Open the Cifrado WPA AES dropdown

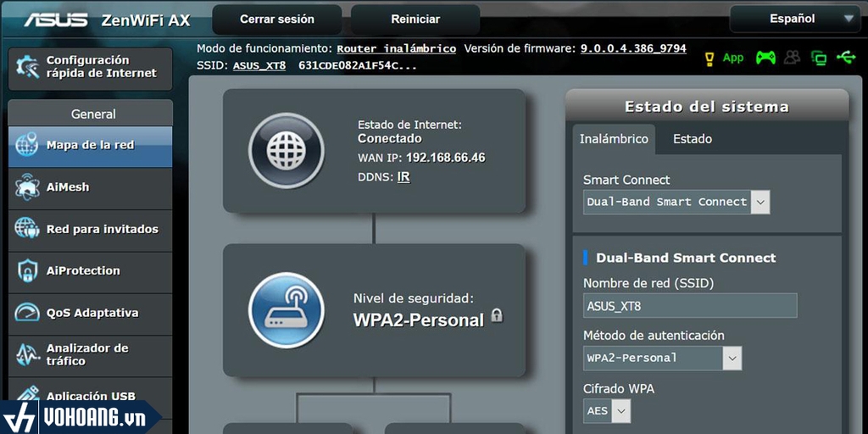pyautogui.click(x=607, y=411)
